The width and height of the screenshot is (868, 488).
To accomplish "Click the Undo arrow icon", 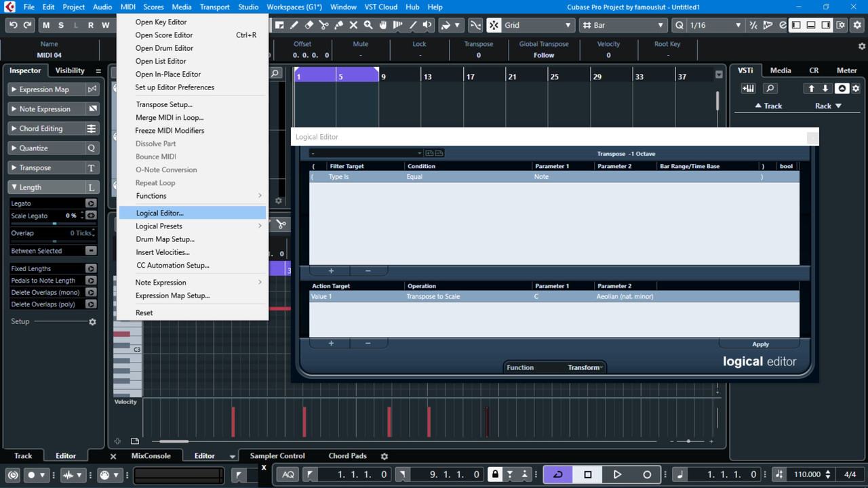I will click(x=13, y=25).
